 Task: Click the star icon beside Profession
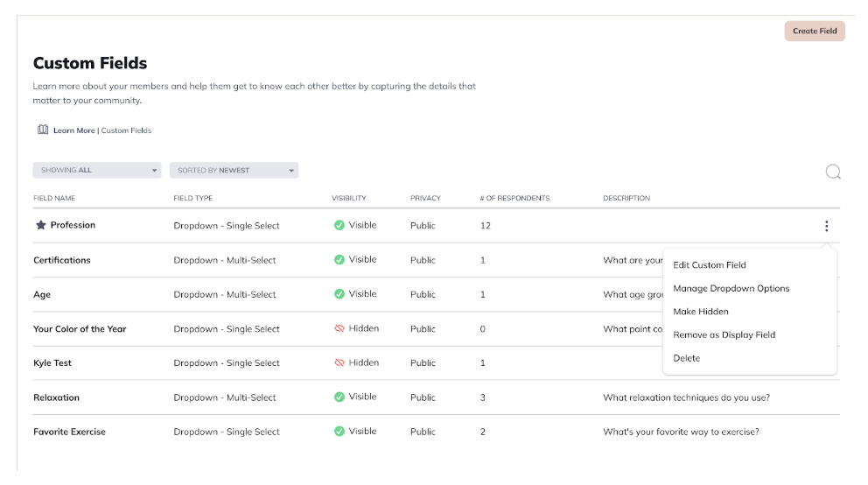point(40,225)
